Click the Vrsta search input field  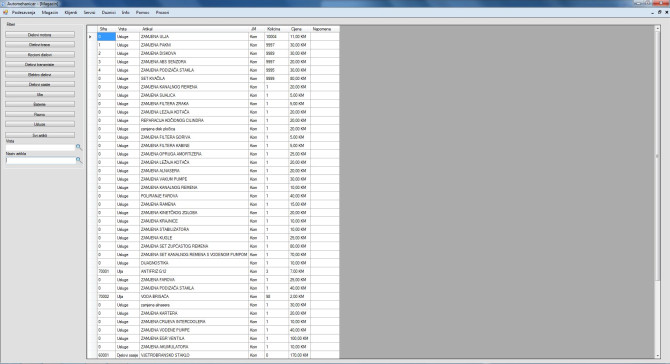click(x=41, y=147)
